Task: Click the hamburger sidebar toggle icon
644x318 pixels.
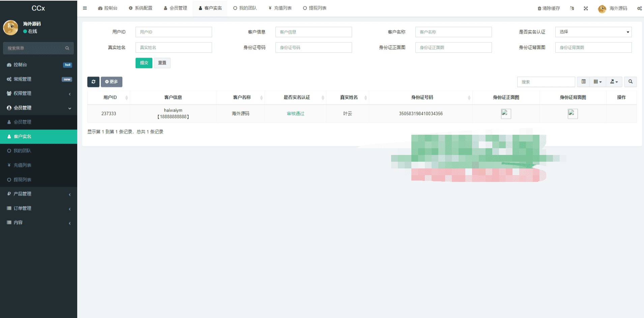Action: [x=85, y=8]
